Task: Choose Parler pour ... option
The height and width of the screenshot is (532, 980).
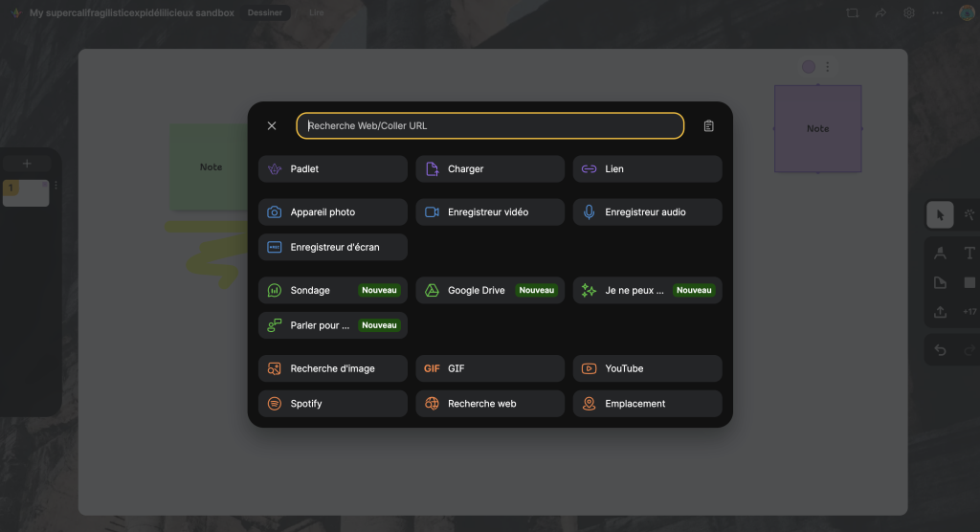Action: pyautogui.click(x=332, y=325)
